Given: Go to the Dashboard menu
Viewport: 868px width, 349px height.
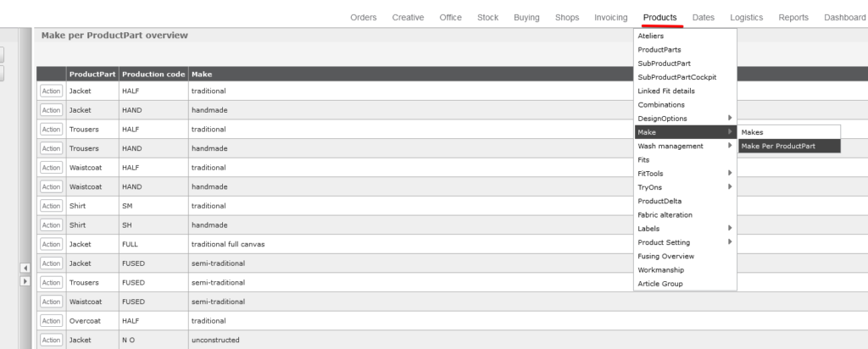Looking at the screenshot, I should pos(844,18).
